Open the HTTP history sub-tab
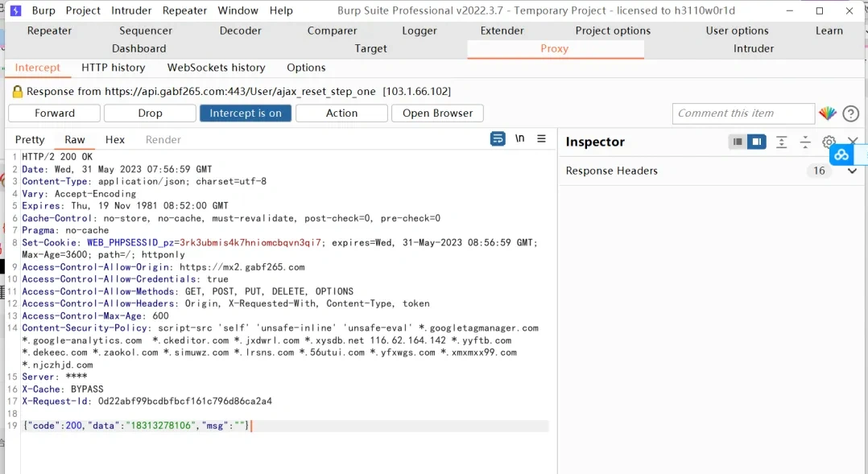 point(113,68)
